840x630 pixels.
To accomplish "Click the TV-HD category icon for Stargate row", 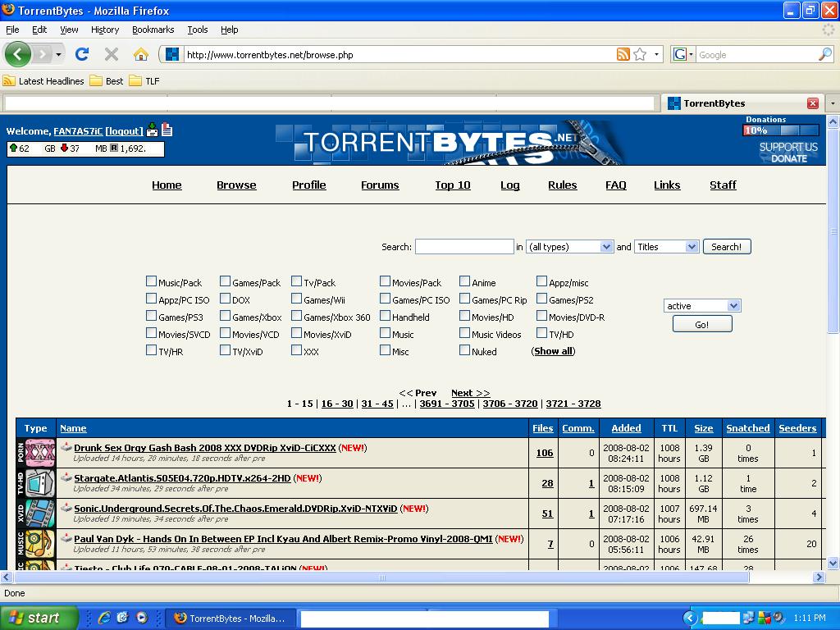I will pyautogui.click(x=36, y=483).
